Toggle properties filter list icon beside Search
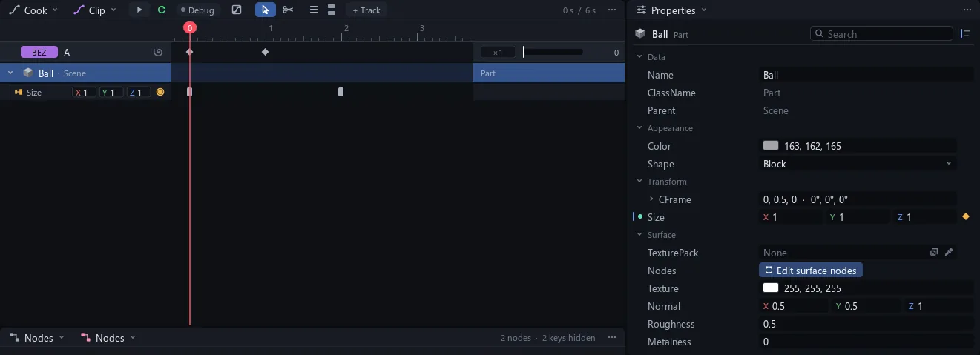This screenshot has height=355, width=980. coord(965,33)
